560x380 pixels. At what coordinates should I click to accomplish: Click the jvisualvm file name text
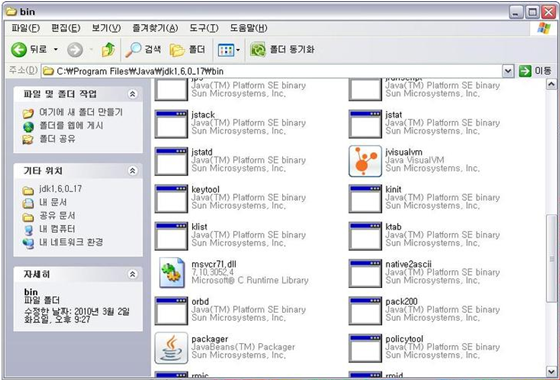pyautogui.click(x=404, y=152)
